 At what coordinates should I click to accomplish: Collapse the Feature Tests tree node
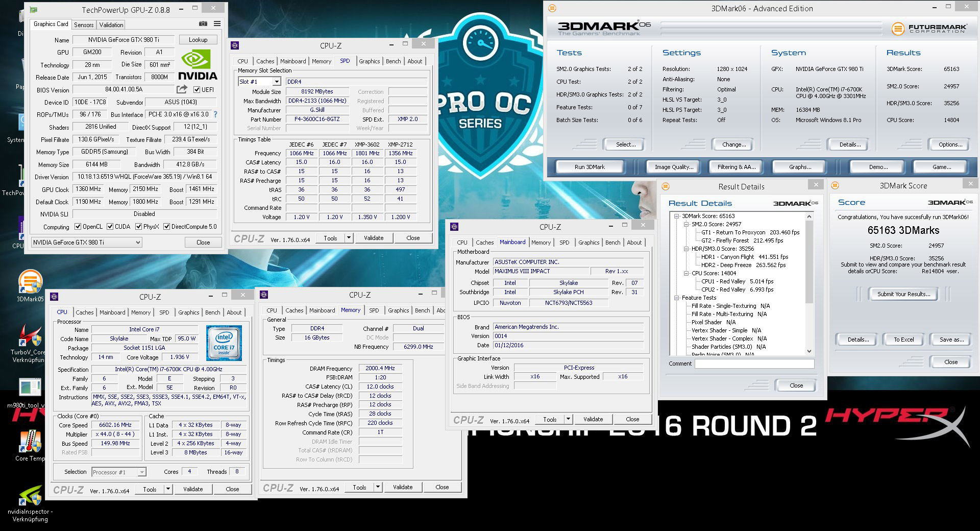[677, 298]
